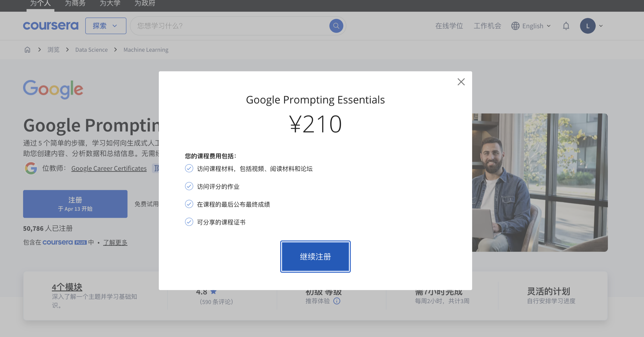The height and width of the screenshot is (337, 644).
Task: Click checkmark beside 可分享的课程证书
Action: click(189, 222)
